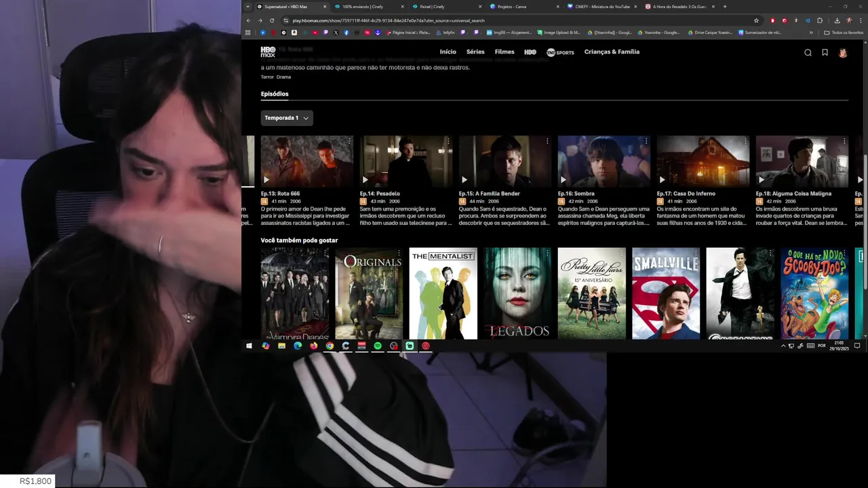Open the Image Upload bookmark
This screenshot has height=488, width=868.
coord(559,33)
